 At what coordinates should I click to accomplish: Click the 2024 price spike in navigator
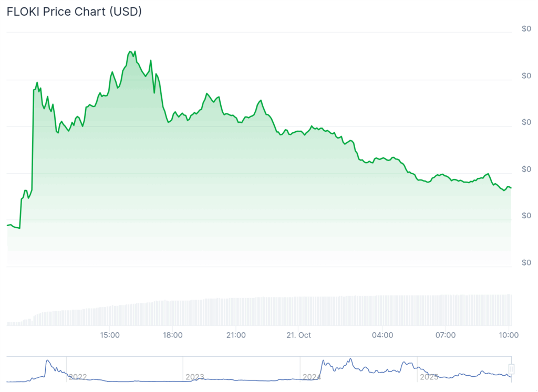pos(323,362)
